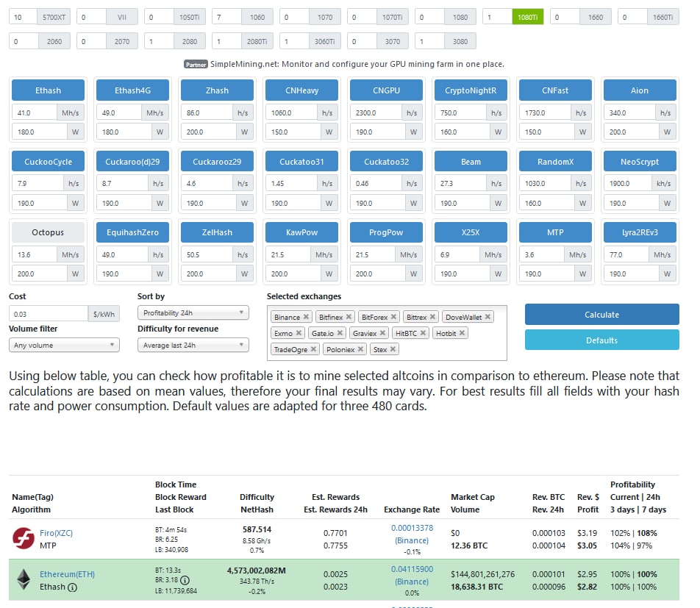Edit the Zhash power field
Screen dimensions: 700x608
pyautogui.click(x=209, y=132)
